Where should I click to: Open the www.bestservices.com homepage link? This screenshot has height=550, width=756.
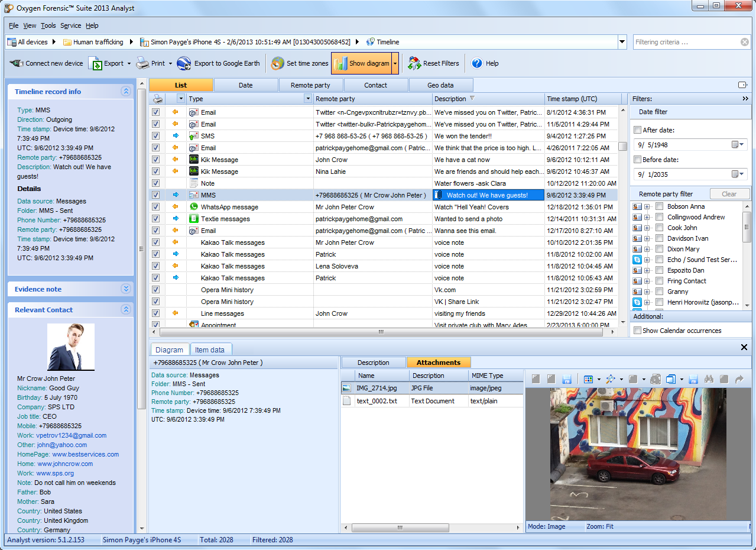[86, 454]
